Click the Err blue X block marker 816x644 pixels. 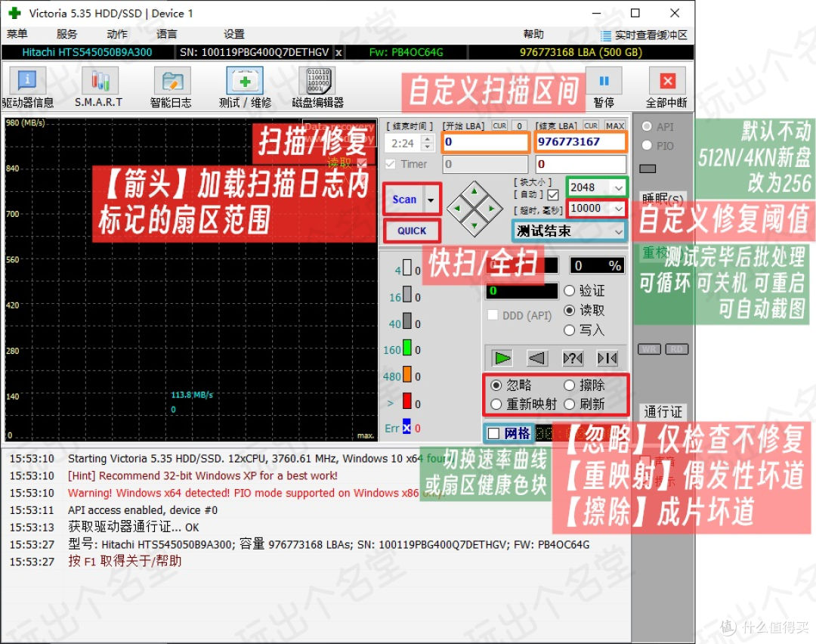406,426
